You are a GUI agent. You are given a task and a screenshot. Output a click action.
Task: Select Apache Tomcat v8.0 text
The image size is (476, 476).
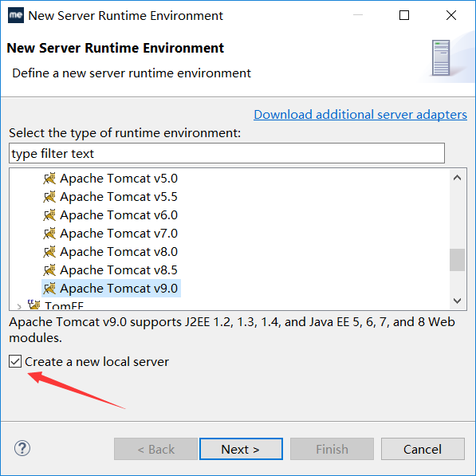pos(119,252)
